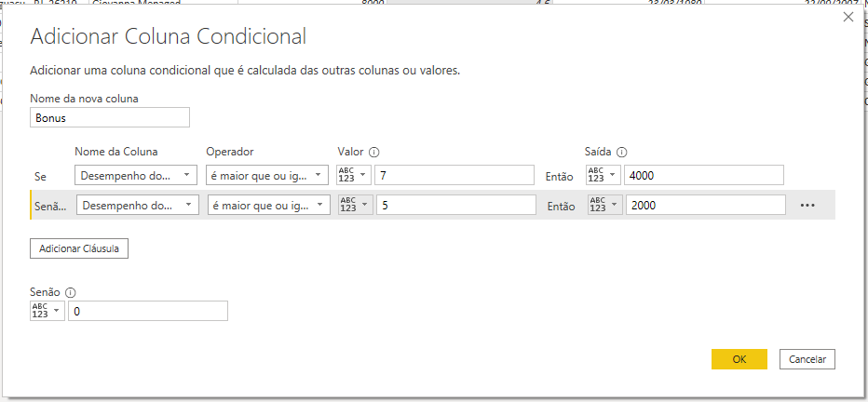Open output type selector next to 2000
Image resolution: width=868 pixels, height=402 pixels.
605,205
